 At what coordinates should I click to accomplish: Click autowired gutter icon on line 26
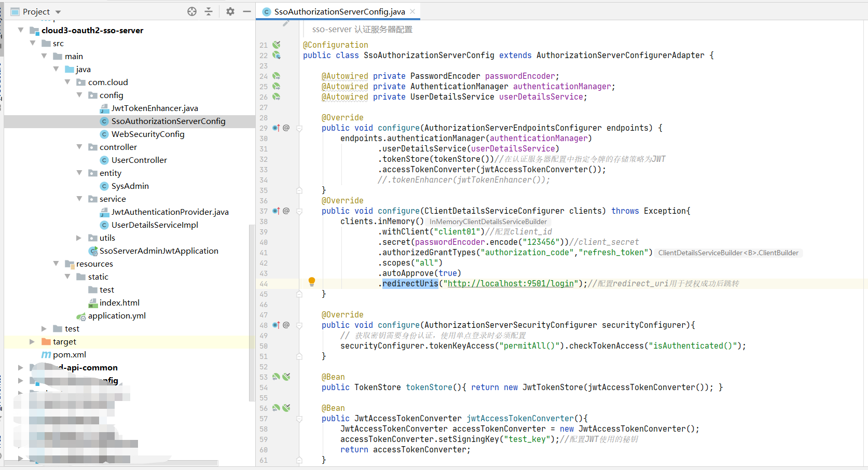[277, 96]
